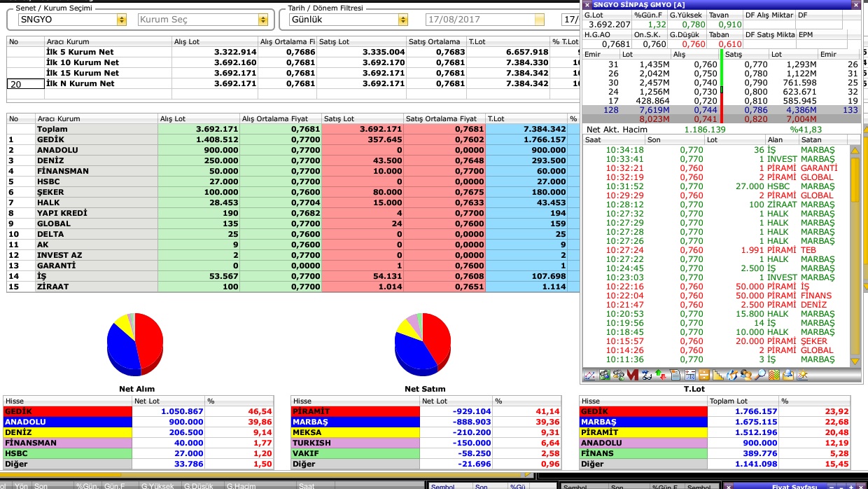This screenshot has width=868, height=489.
Task: Select the 10:31:52 HSBC trade row
Action: [716, 186]
